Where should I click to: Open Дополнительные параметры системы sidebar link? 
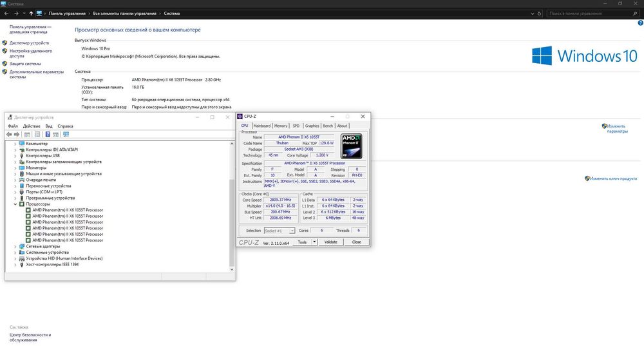37,74
